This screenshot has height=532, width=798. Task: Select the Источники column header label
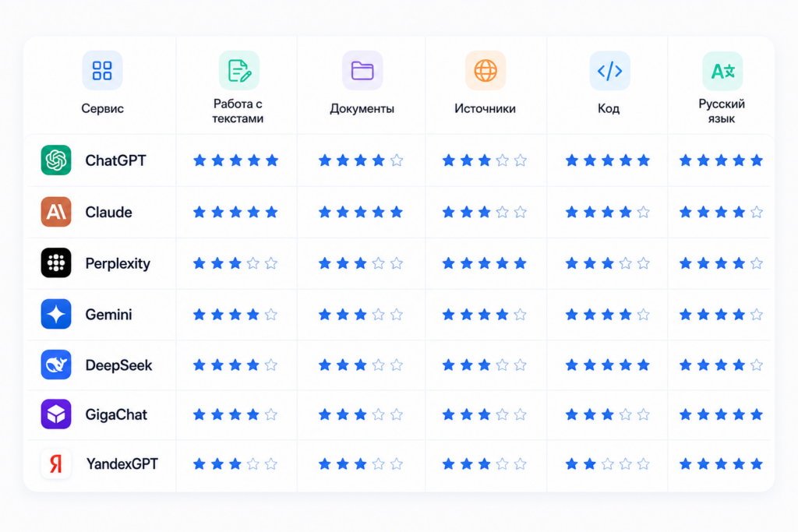pyautogui.click(x=485, y=108)
